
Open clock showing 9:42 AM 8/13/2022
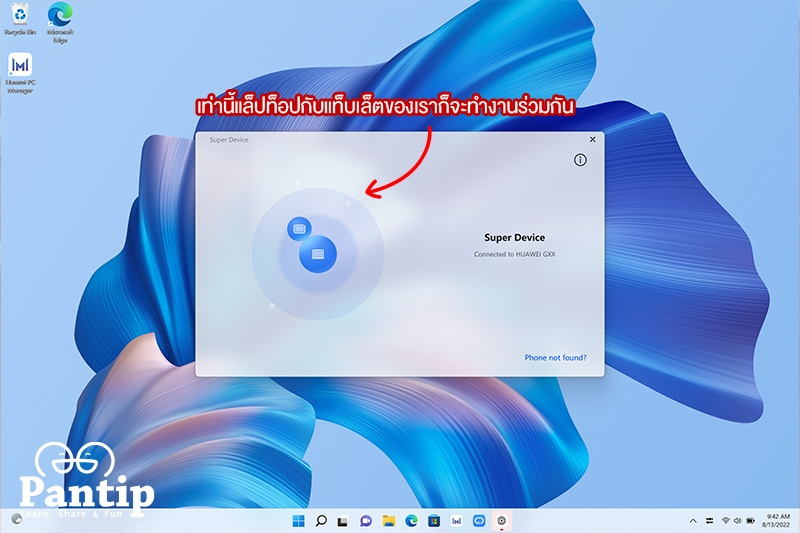(777, 520)
